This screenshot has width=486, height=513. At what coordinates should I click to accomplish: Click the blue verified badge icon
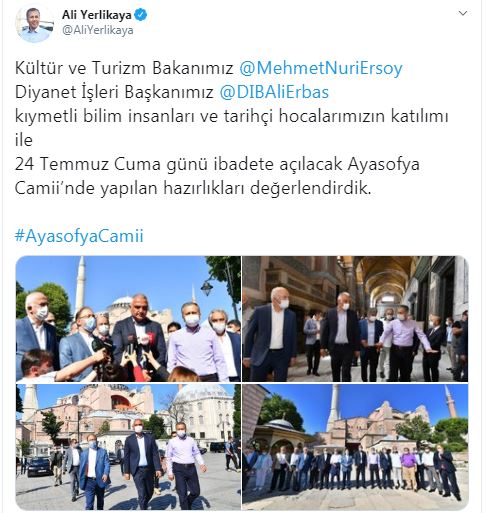coord(141,15)
